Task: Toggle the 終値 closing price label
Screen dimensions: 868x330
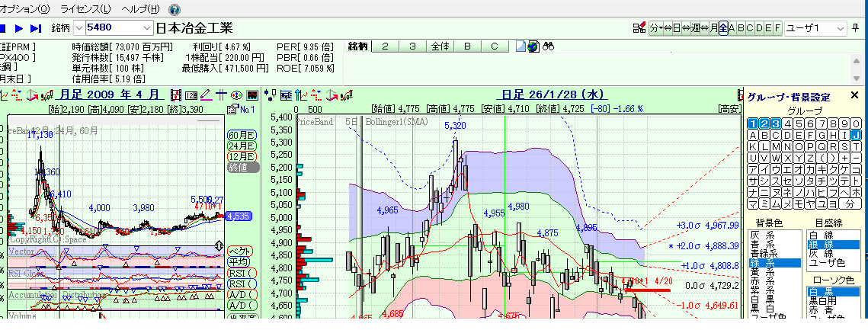Action: [x=242, y=168]
